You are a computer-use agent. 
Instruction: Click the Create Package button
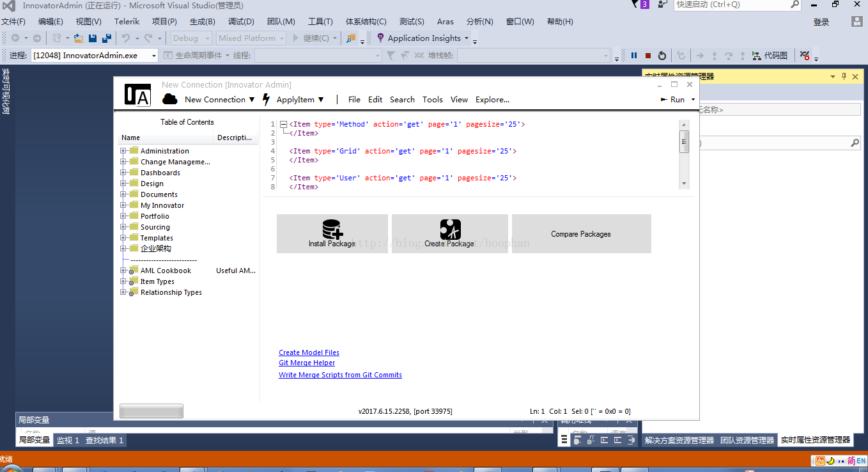click(450, 233)
